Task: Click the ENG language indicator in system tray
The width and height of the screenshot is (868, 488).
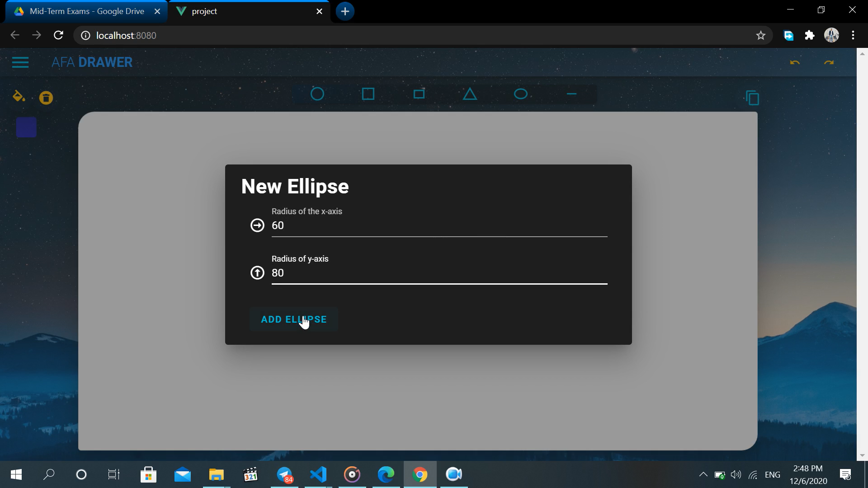Action: coord(773,474)
